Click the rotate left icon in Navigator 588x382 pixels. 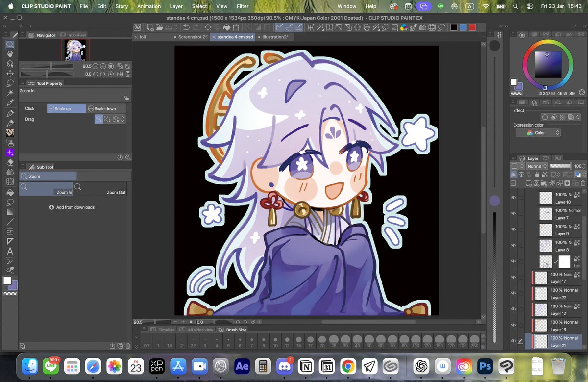[96, 74]
